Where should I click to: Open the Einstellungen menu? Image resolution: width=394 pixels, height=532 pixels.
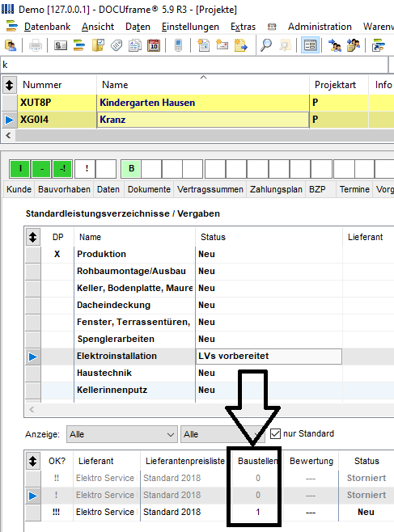click(x=190, y=27)
